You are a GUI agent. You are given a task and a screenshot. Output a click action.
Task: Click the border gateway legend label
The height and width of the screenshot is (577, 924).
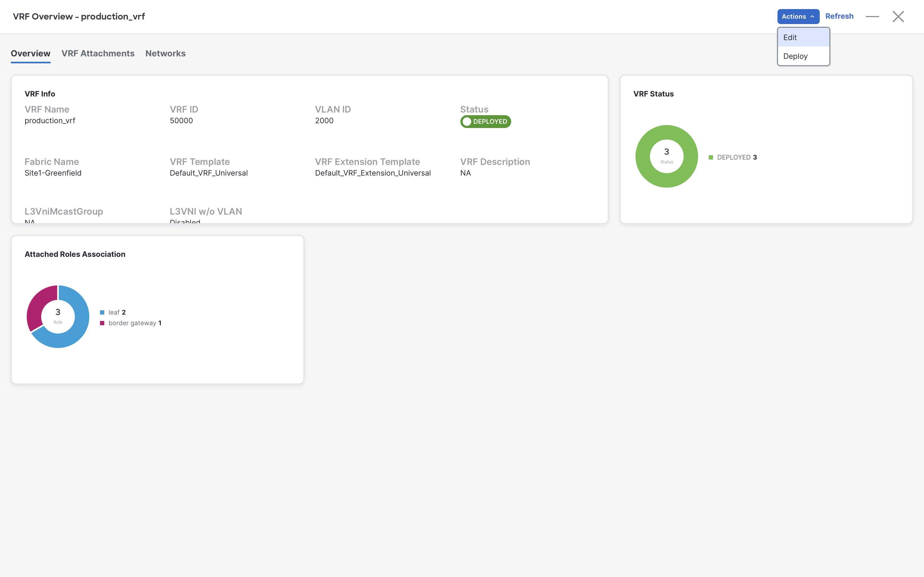(132, 323)
